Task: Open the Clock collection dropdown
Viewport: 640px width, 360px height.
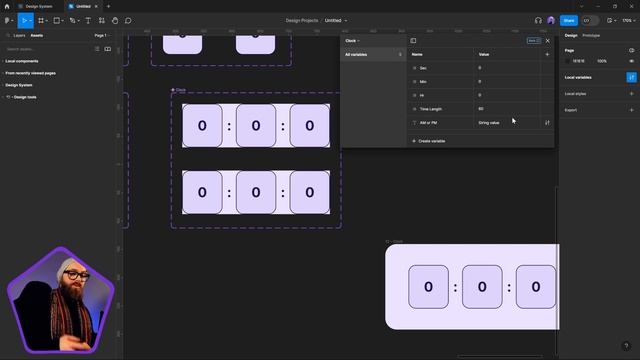Action: point(352,40)
